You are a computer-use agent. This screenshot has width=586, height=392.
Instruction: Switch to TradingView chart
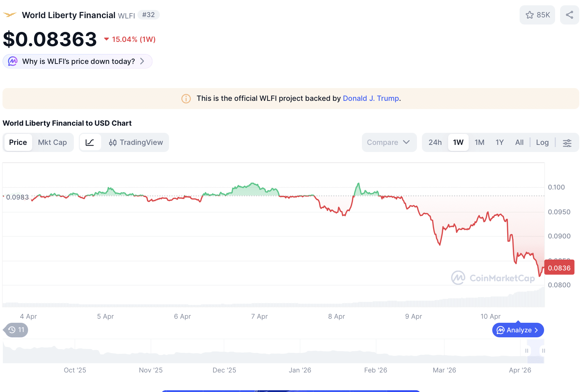[x=136, y=142]
